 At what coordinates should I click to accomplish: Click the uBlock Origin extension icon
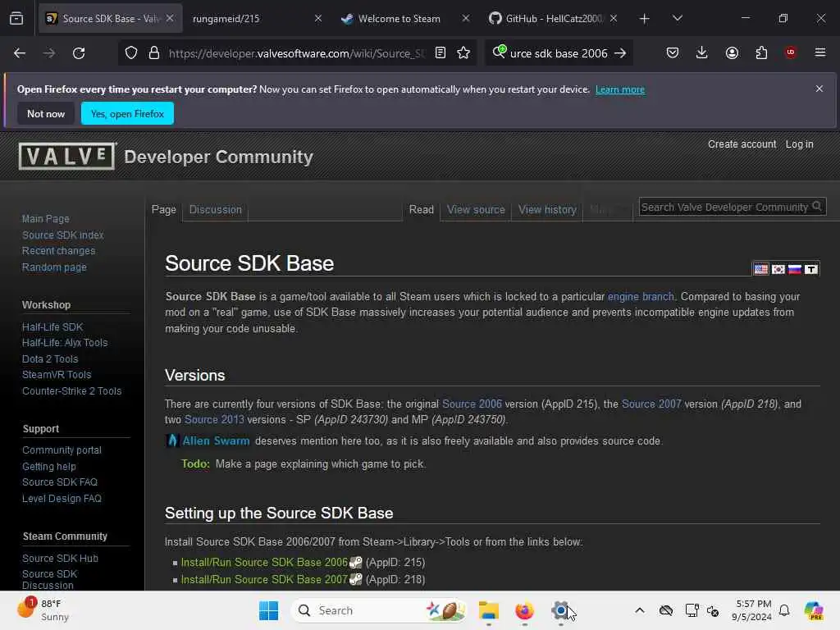790,52
